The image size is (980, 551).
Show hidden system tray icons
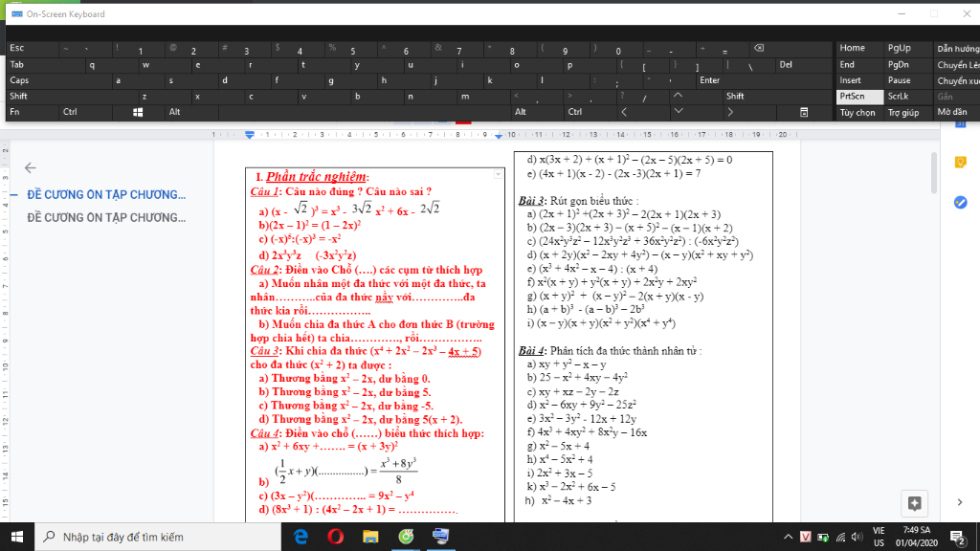(x=789, y=538)
